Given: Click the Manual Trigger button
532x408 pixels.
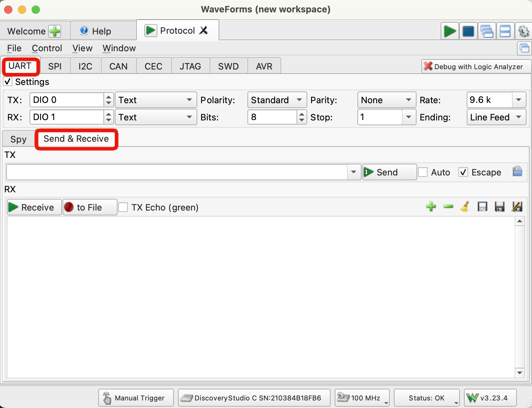Looking at the screenshot, I should tap(136, 398).
